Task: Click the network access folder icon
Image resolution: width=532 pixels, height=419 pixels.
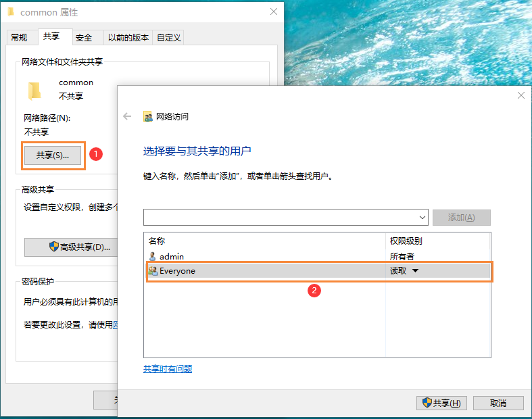Action: pos(147,116)
